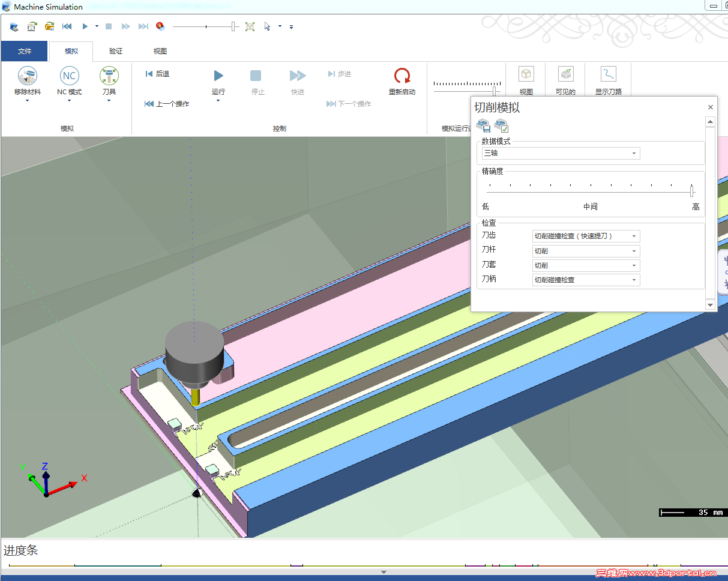Click the 上一个操作 button
This screenshot has width=728, height=581.
click(167, 104)
